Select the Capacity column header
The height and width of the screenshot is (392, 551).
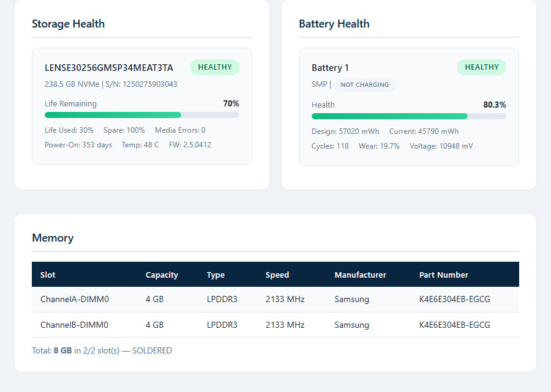coord(162,275)
